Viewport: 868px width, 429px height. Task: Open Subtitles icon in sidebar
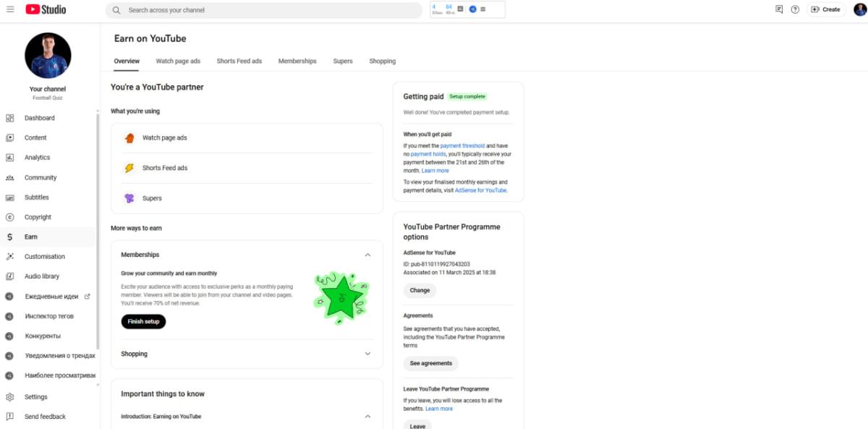click(10, 197)
